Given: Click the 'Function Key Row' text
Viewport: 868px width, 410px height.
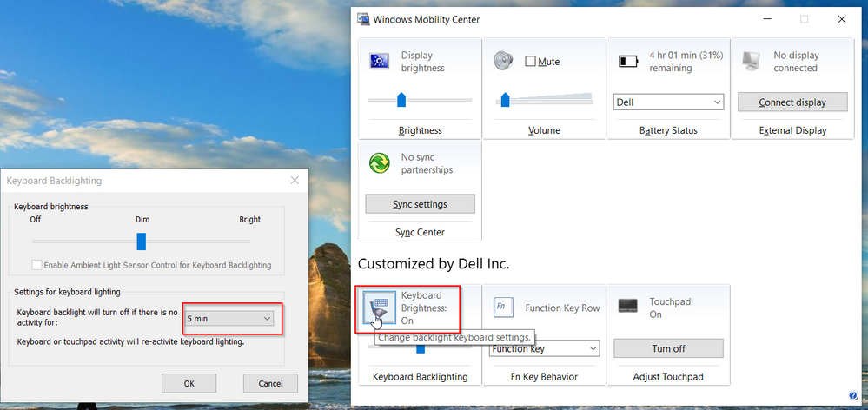Looking at the screenshot, I should tap(562, 307).
